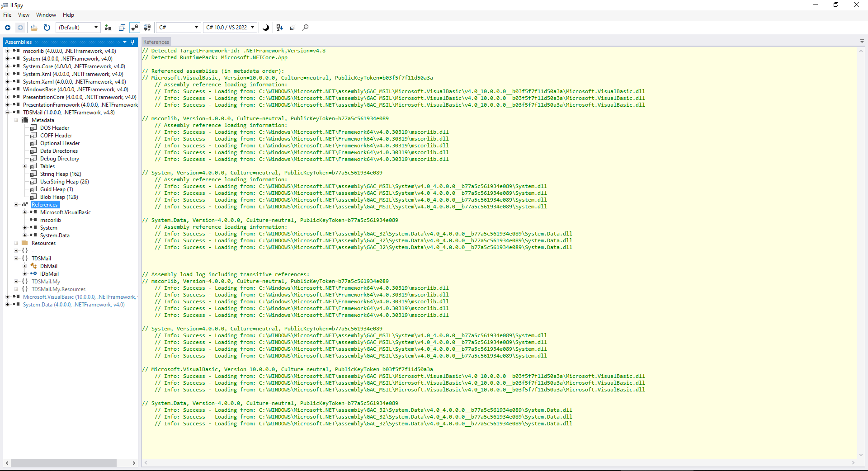Select Data Directories in the tree

(59, 151)
